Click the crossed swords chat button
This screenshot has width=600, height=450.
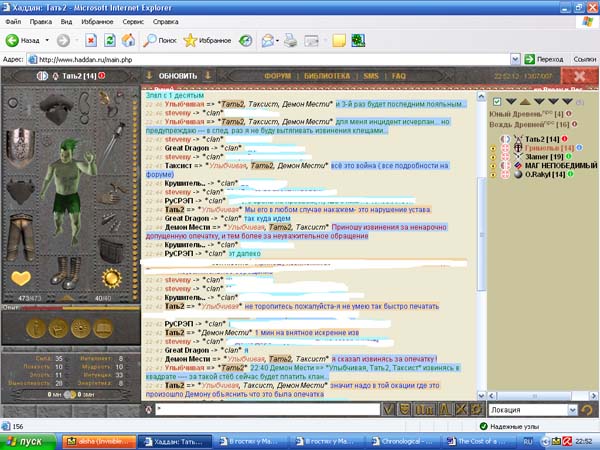pyautogui.click(x=461, y=409)
